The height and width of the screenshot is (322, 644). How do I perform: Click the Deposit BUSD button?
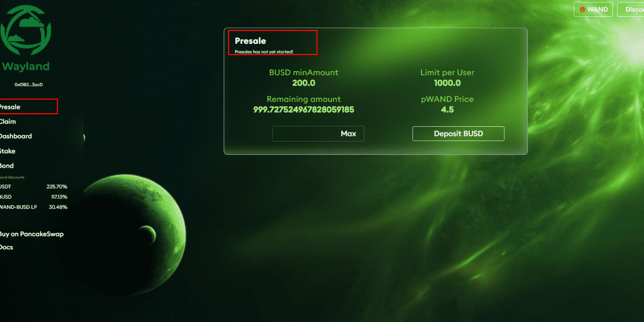pyautogui.click(x=458, y=133)
